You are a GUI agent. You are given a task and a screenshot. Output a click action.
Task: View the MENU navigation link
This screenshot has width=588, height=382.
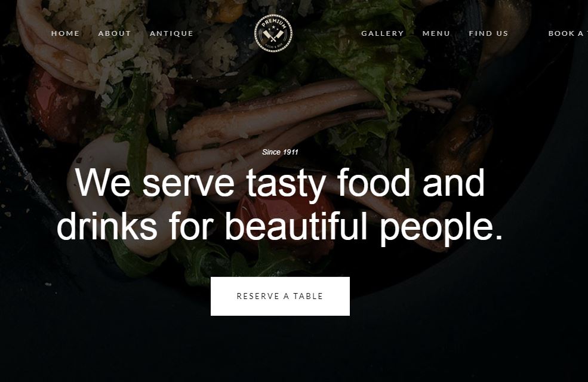pos(436,33)
